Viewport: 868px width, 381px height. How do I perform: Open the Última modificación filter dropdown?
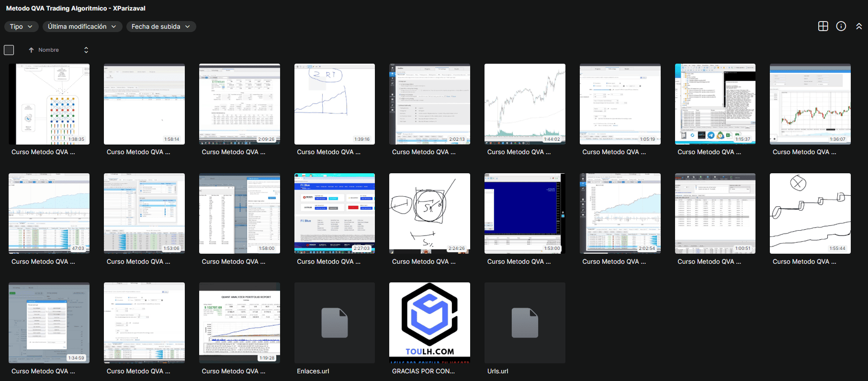pyautogui.click(x=82, y=27)
